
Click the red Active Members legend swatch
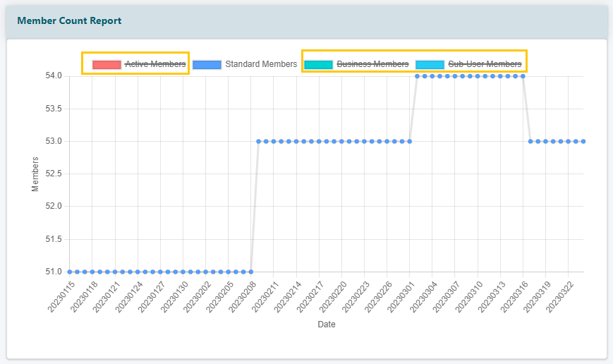click(x=107, y=64)
